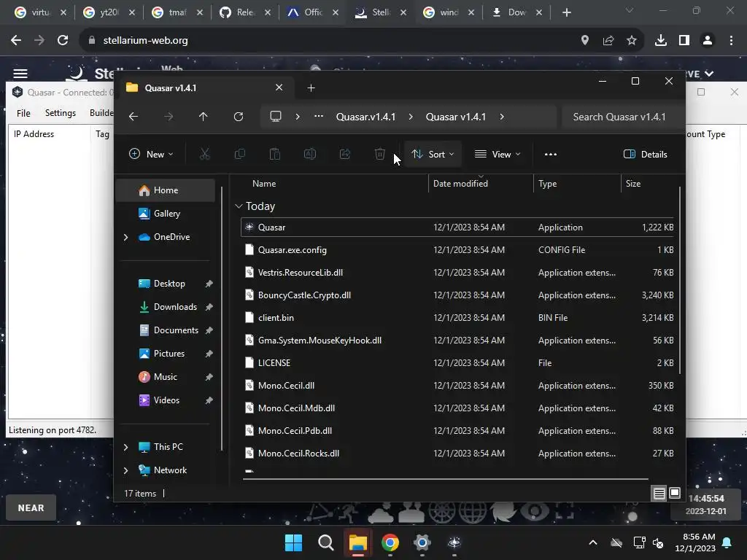The width and height of the screenshot is (747, 560).
Task: Close the Quasar v1.4.1 Explorer tab
Action: (x=279, y=87)
